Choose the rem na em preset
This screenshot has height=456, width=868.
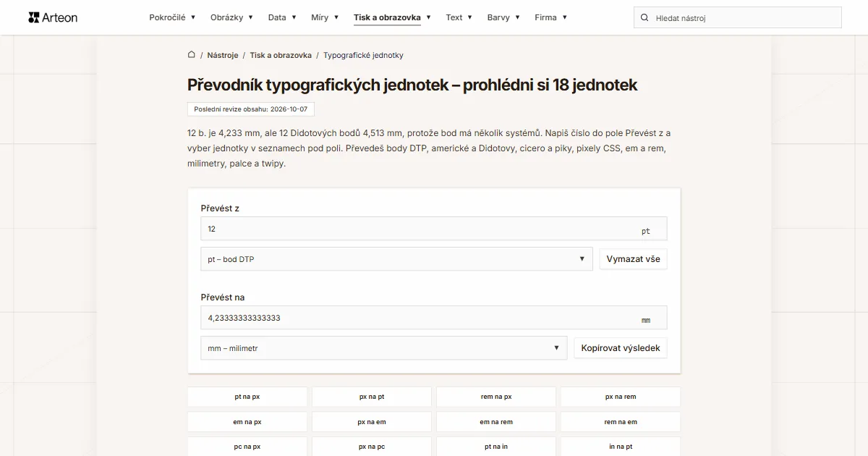621,422
